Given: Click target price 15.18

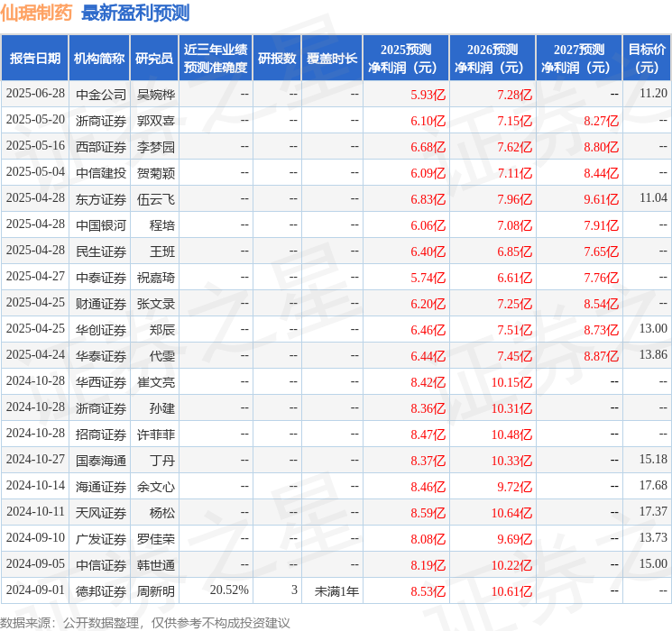Looking at the screenshot, I should click(x=653, y=459).
